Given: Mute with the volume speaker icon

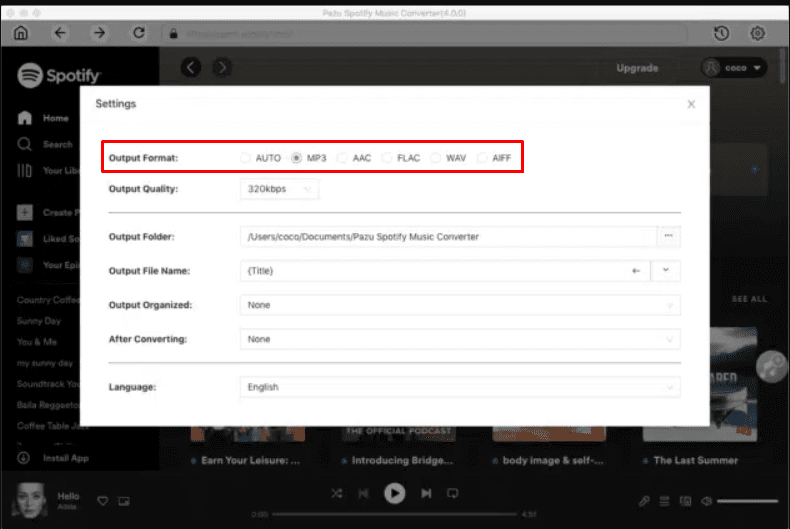Looking at the screenshot, I should [707, 501].
